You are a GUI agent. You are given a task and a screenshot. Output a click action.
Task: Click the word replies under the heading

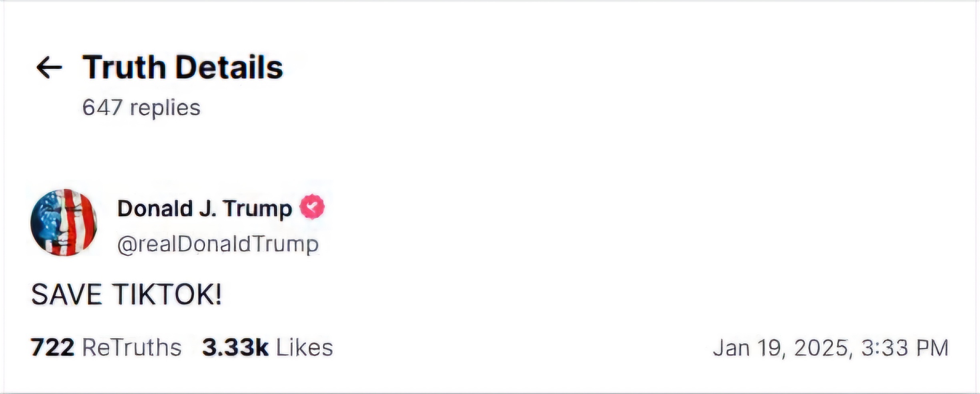pyautogui.click(x=165, y=108)
